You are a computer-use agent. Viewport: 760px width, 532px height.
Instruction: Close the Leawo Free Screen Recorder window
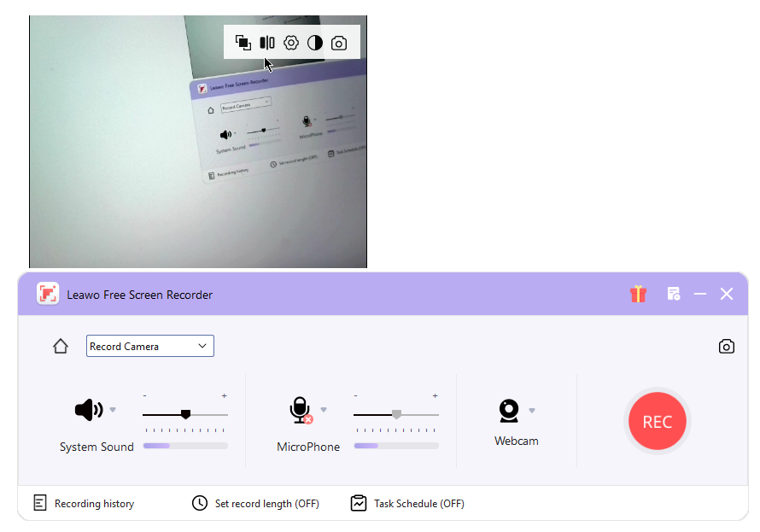point(727,294)
